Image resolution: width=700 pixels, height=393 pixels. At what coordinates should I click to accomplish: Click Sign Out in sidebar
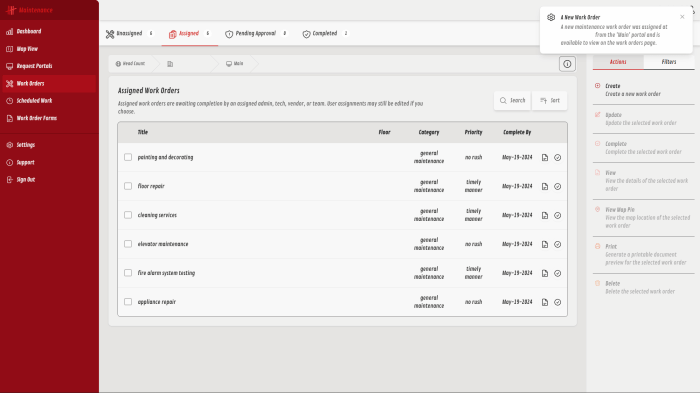49,180
